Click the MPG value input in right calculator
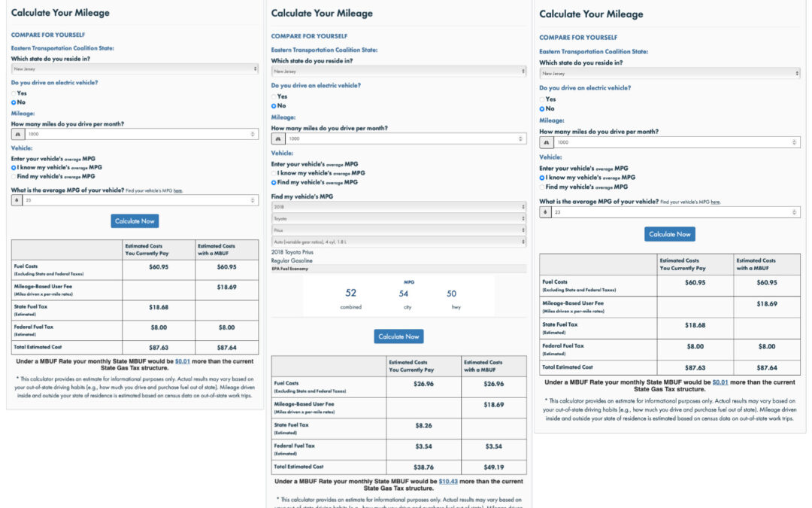Viewport: 812px width, 508px height. click(x=669, y=212)
